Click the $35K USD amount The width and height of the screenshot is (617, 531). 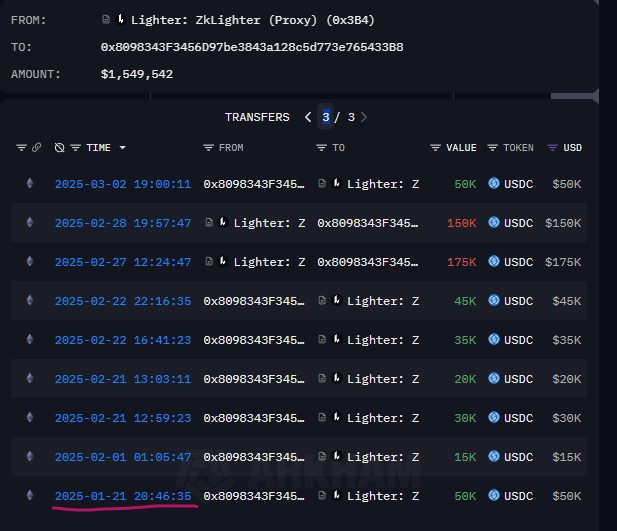tap(567, 340)
